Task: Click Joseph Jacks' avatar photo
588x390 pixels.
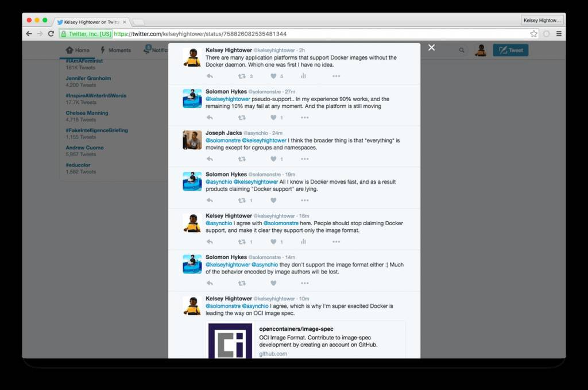Action: 192,140
